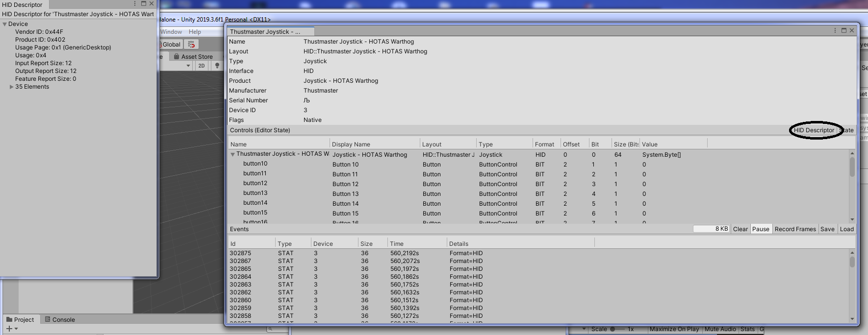Sort controls by the Offset column
Image resolution: width=868 pixels, height=335 pixels.
575,144
